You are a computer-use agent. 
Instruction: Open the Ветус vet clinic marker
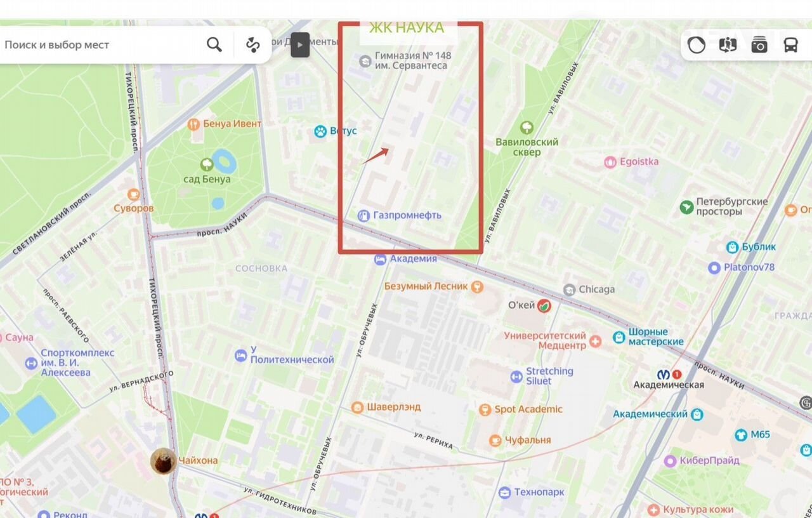pyautogui.click(x=320, y=131)
